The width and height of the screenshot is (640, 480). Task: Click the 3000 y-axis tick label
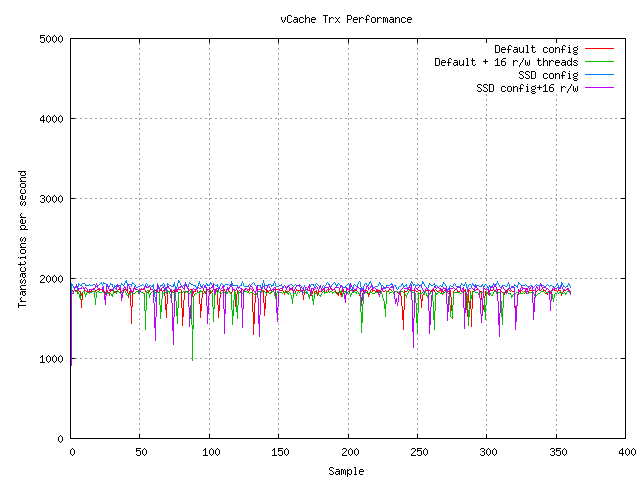click(x=52, y=199)
